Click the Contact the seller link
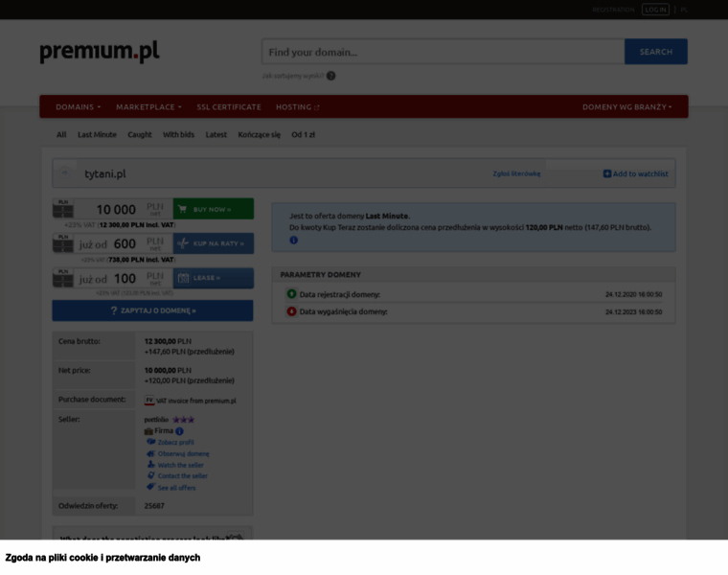The width and height of the screenshot is (728, 575). (x=183, y=476)
